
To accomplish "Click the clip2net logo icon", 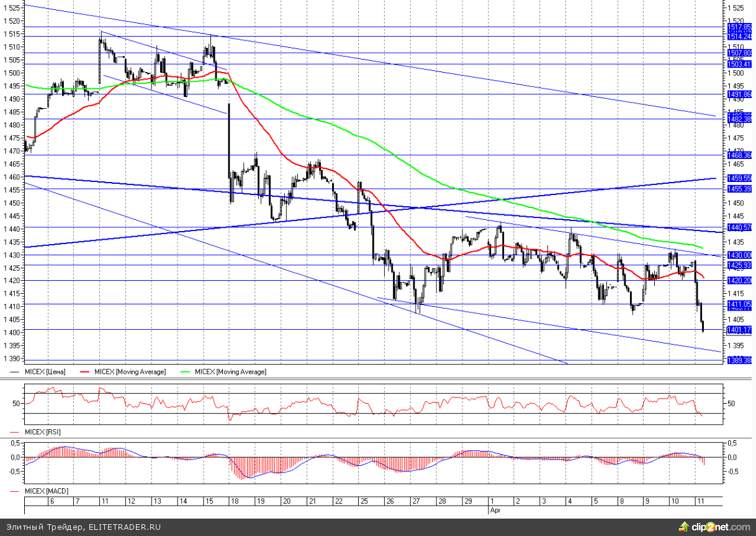I will tap(684, 527).
